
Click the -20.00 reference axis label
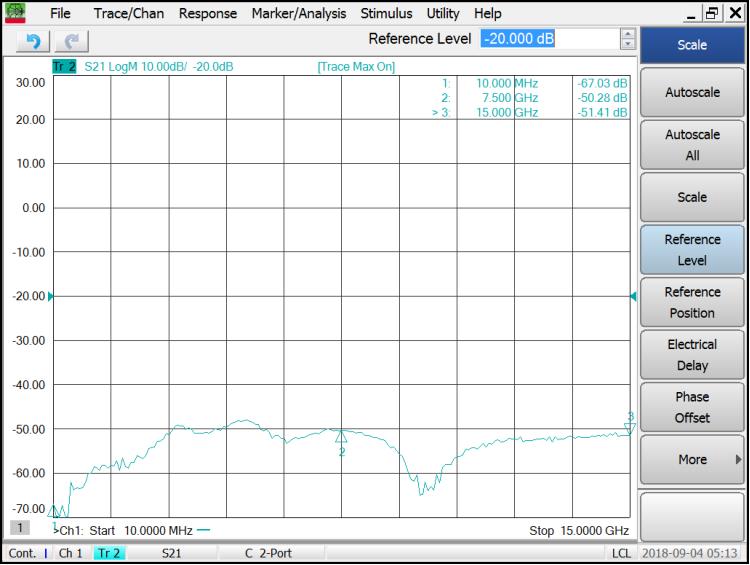click(x=29, y=297)
